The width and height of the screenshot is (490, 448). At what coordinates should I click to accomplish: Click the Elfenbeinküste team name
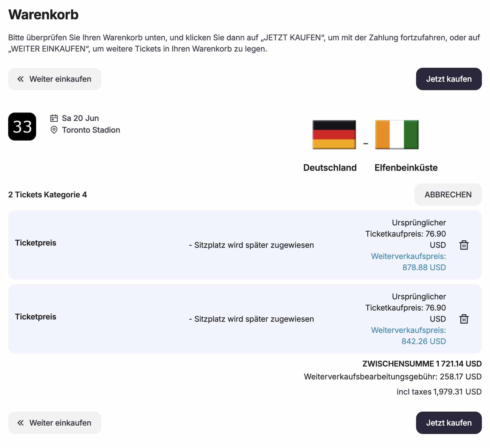(406, 168)
